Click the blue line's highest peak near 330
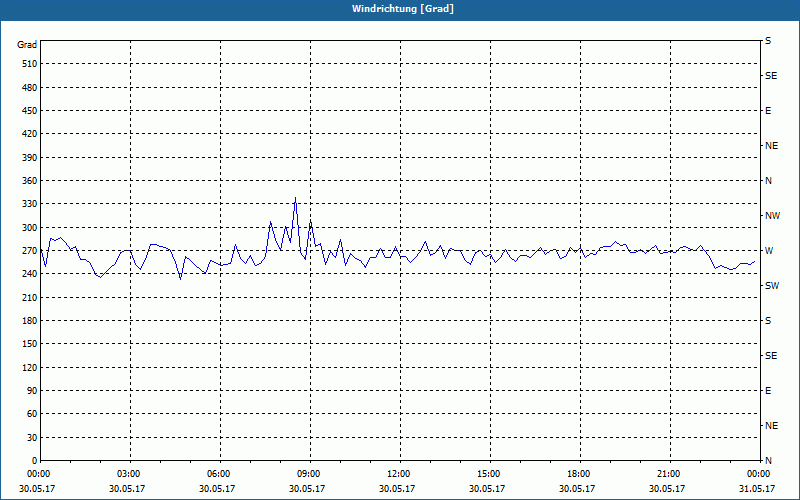This screenshot has width=800, height=500. pos(295,197)
